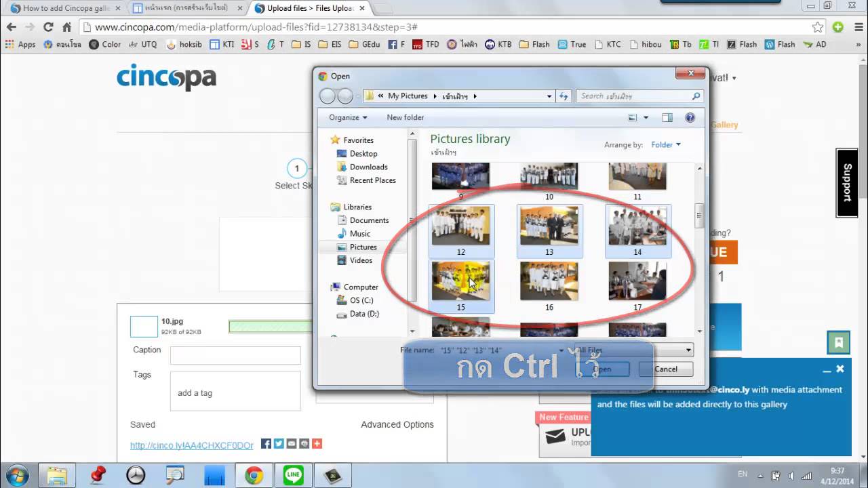Cancel the Open dialog

point(665,369)
